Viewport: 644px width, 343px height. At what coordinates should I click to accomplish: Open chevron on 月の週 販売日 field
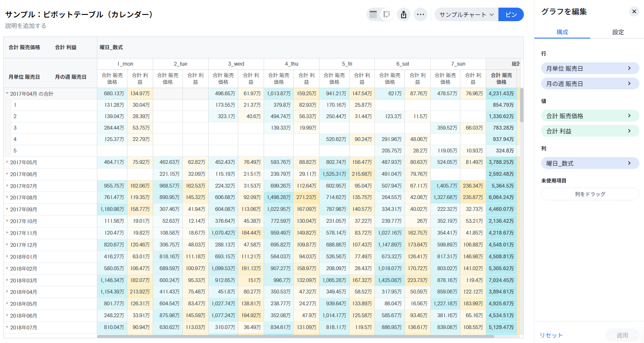tap(629, 83)
